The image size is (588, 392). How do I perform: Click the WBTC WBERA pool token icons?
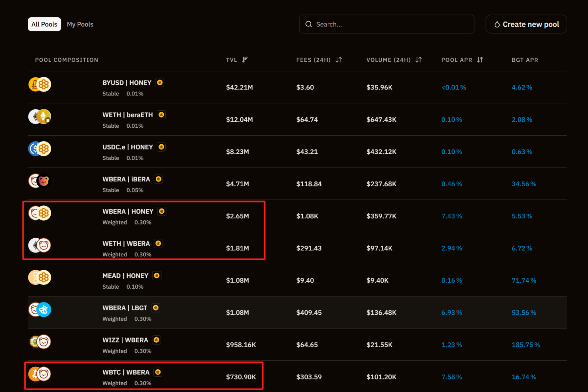pyautogui.click(x=40, y=374)
